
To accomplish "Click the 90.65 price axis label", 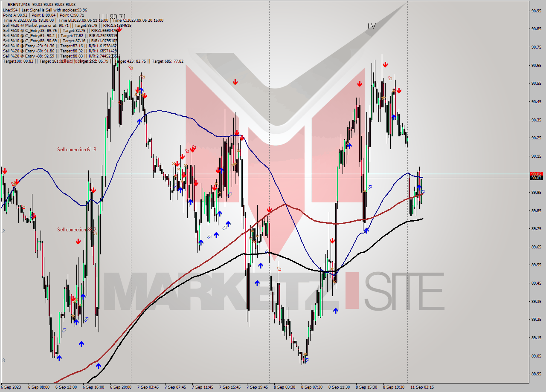I will point(536,65).
